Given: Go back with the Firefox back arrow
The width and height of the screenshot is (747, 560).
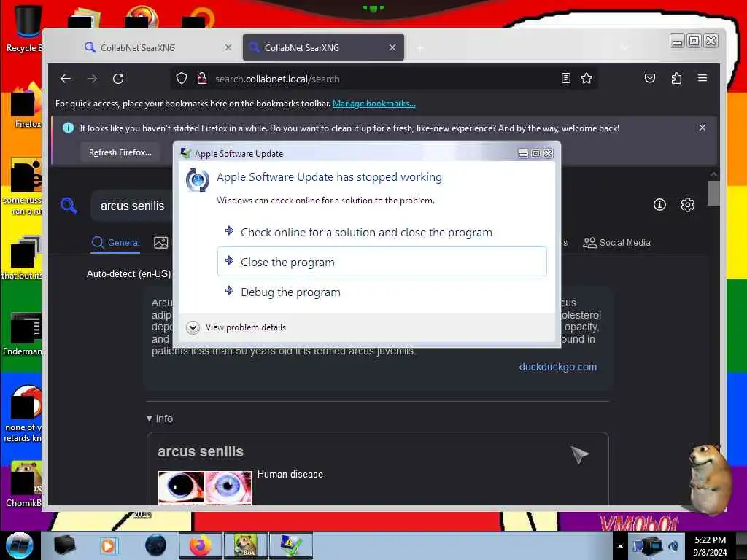Looking at the screenshot, I should (x=66, y=79).
